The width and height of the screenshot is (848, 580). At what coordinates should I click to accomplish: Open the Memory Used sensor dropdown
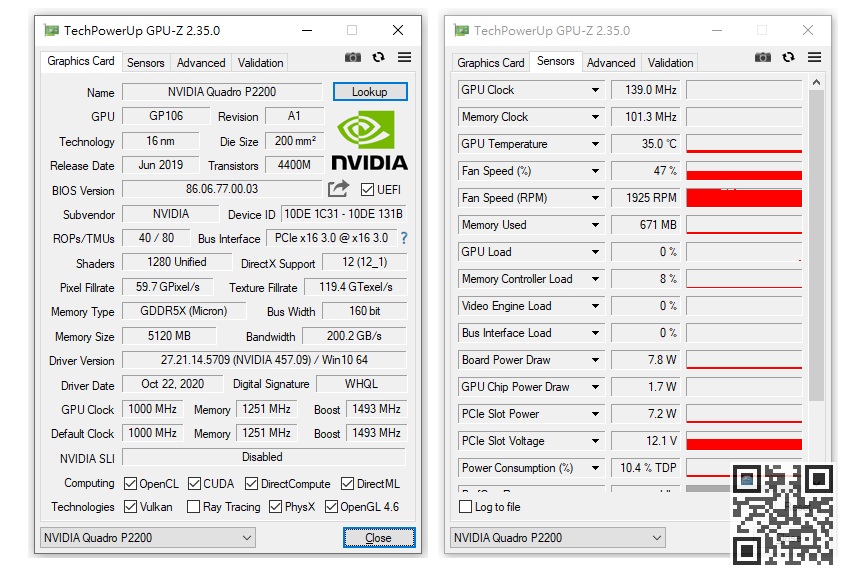(595, 225)
